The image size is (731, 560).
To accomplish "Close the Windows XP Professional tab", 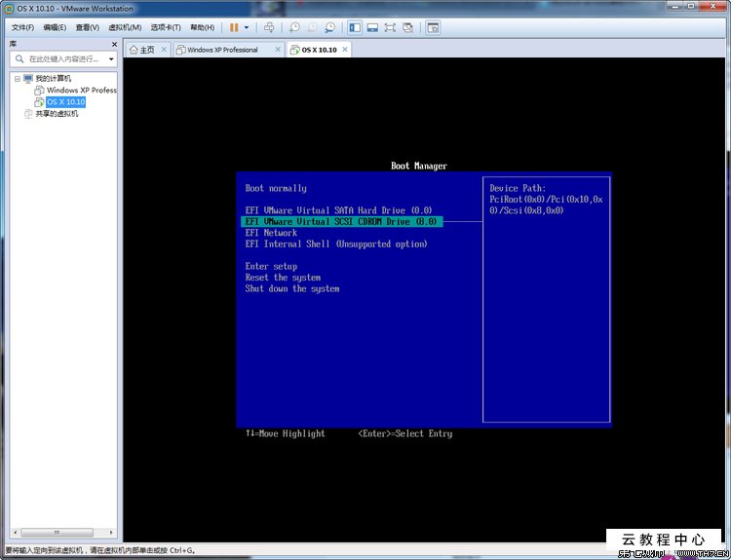I will pos(278,50).
